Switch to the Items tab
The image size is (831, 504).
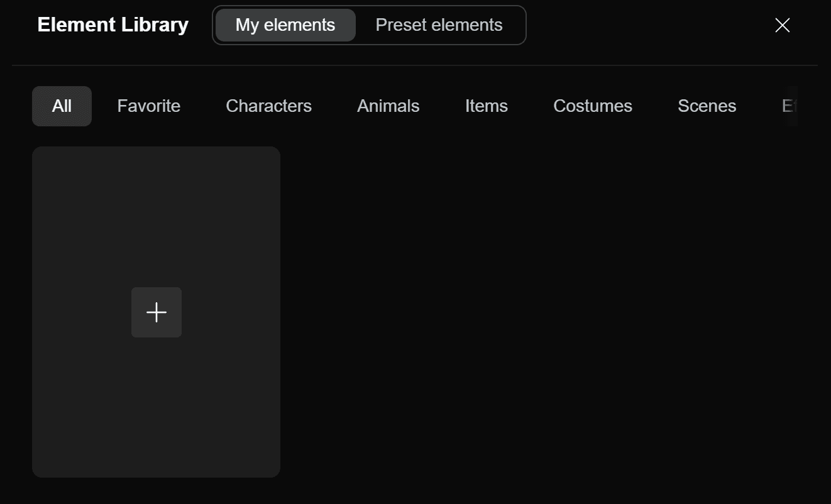[x=486, y=106]
